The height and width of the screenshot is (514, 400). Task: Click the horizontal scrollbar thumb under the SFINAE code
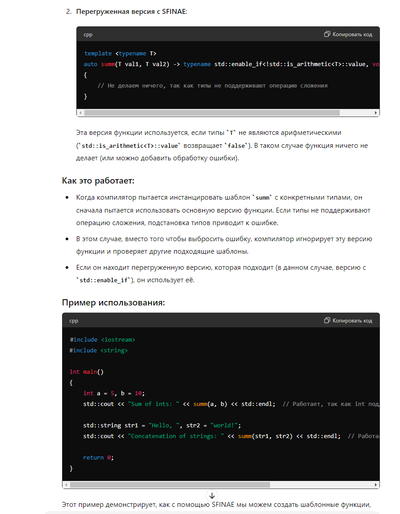coord(212,113)
